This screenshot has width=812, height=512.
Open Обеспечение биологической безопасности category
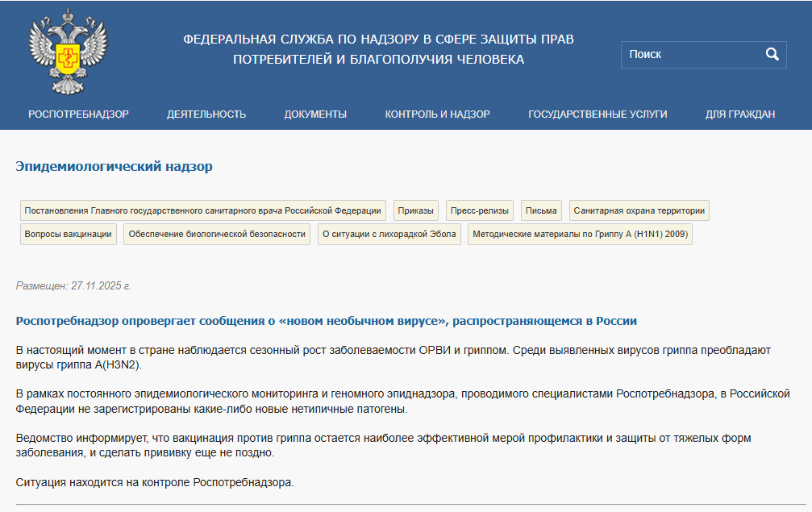pyautogui.click(x=217, y=235)
